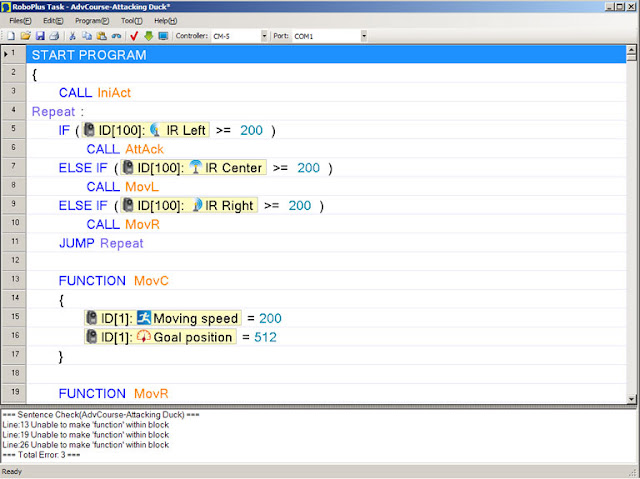Image resolution: width=640 pixels, height=479 pixels.
Task: Click the IR Right sensor icon
Action: [x=197, y=205]
